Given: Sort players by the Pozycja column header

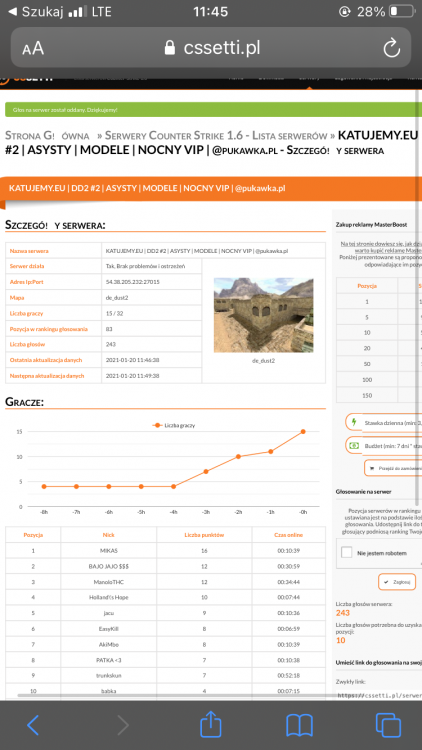Looking at the screenshot, I should coord(33,535).
